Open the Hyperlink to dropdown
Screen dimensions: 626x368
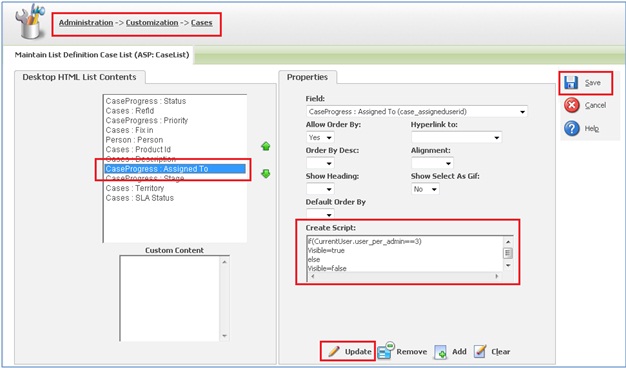(456, 137)
